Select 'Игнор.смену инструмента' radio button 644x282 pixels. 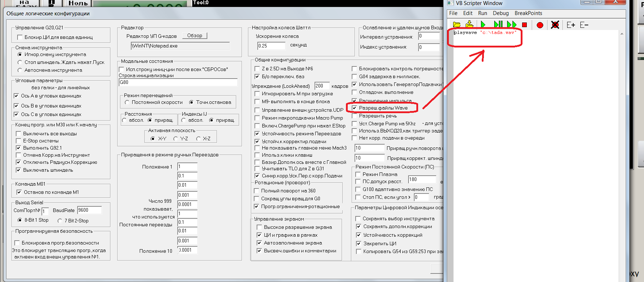20,55
